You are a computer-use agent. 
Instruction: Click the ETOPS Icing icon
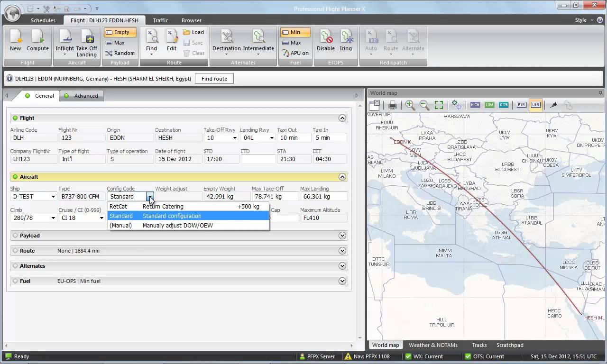click(x=346, y=40)
